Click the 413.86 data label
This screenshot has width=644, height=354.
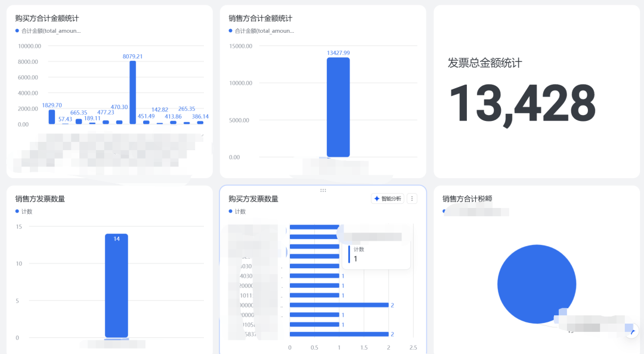[174, 117]
